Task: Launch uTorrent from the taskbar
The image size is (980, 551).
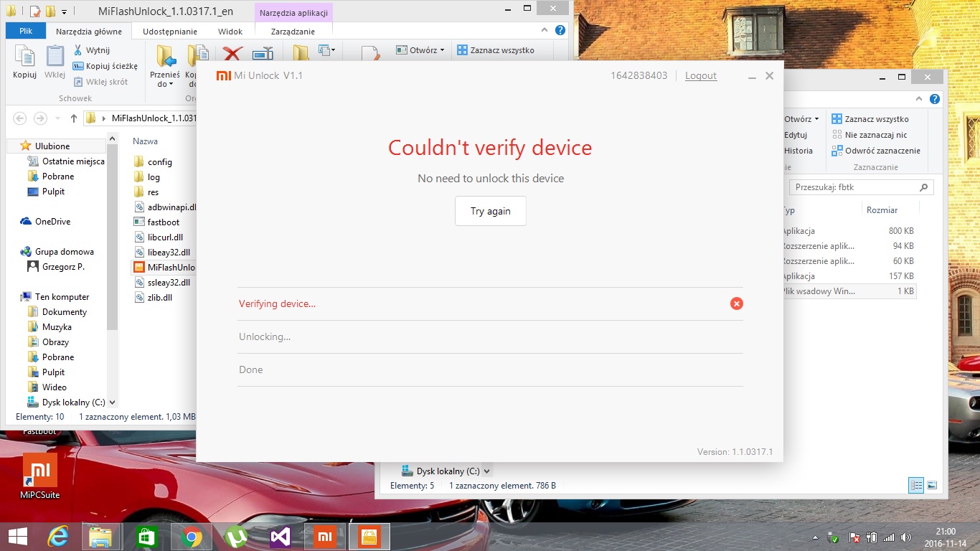Action: pyautogui.click(x=235, y=537)
